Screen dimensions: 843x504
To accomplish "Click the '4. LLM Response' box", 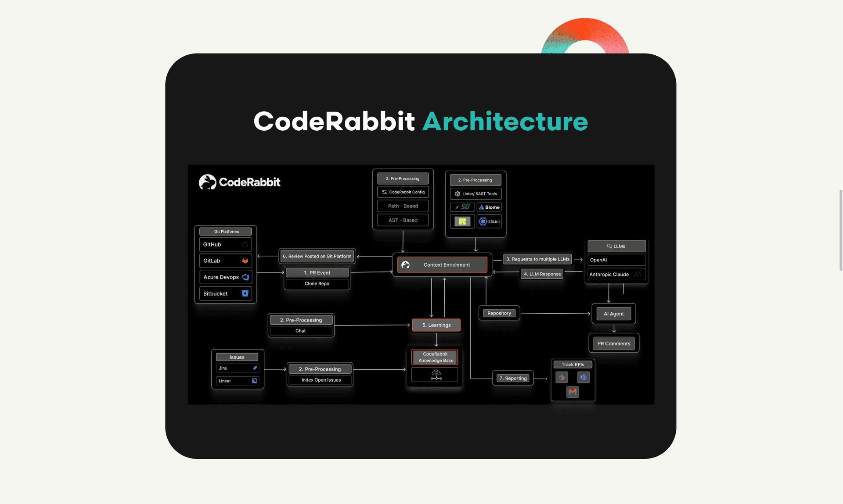I will pos(542,274).
